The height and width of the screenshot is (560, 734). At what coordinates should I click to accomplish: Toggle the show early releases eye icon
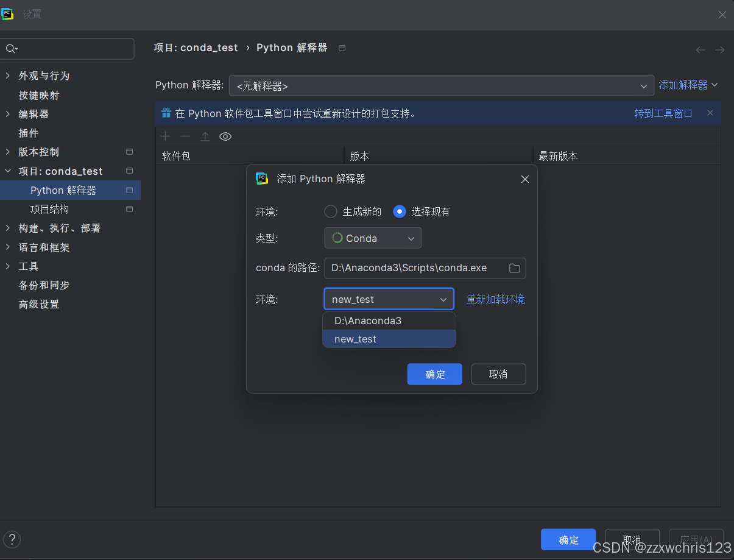coord(225,136)
